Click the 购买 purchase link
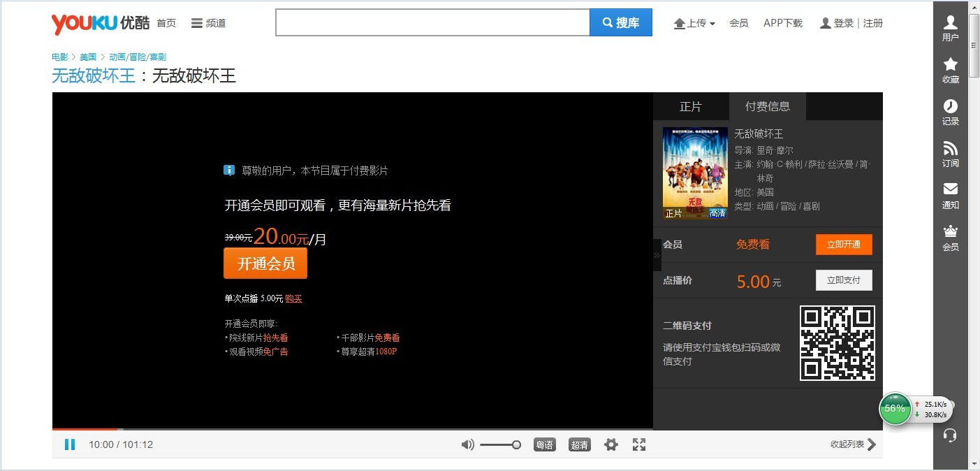The image size is (980, 471). point(293,298)
